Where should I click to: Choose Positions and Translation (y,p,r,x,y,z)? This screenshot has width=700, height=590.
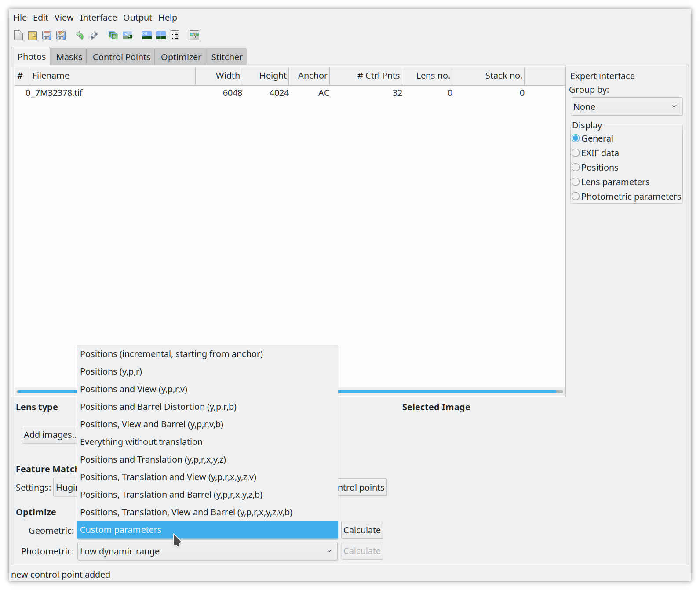pyautogui.click(x=208, y=459)
